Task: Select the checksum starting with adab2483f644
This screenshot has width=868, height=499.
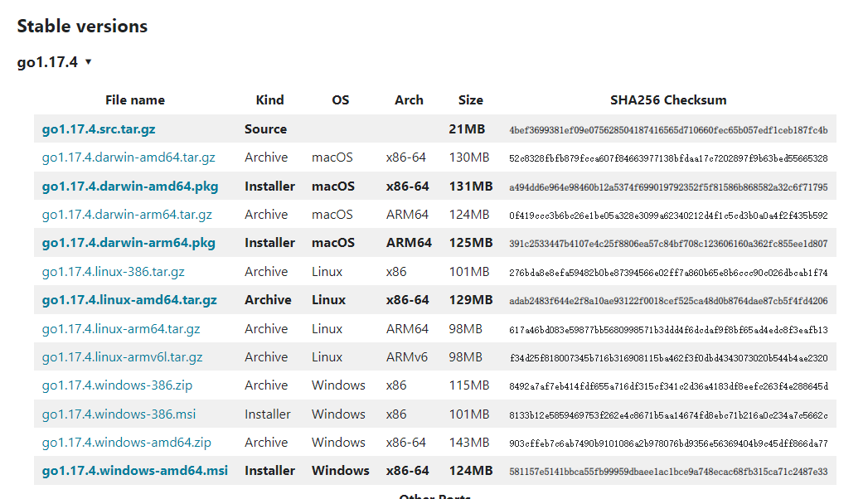Action: (668, 301)
